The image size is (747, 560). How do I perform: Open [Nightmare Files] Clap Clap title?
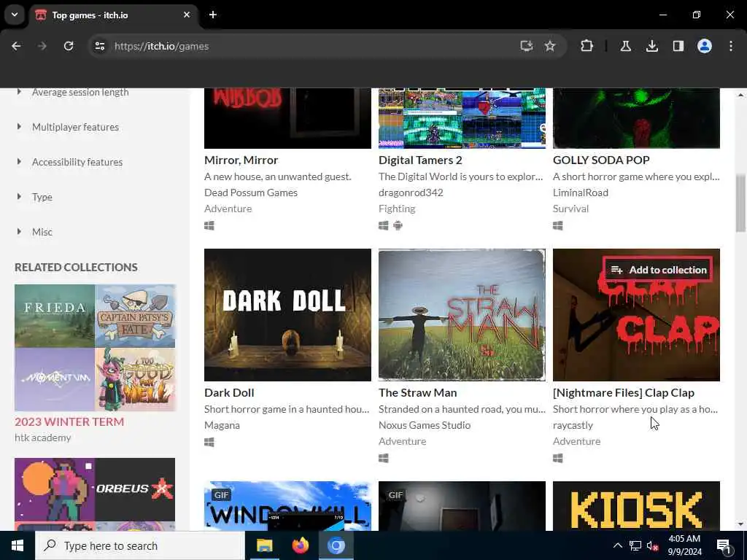coord(624,393)
